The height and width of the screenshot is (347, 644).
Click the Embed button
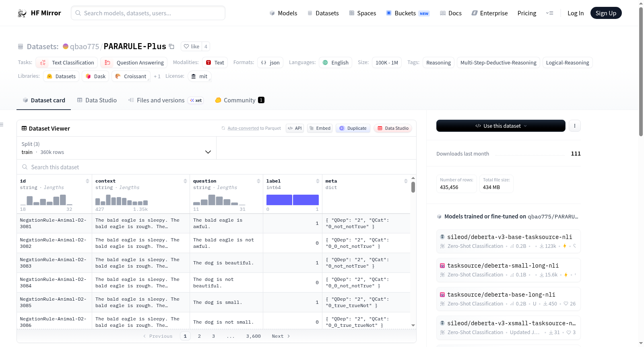320,128
